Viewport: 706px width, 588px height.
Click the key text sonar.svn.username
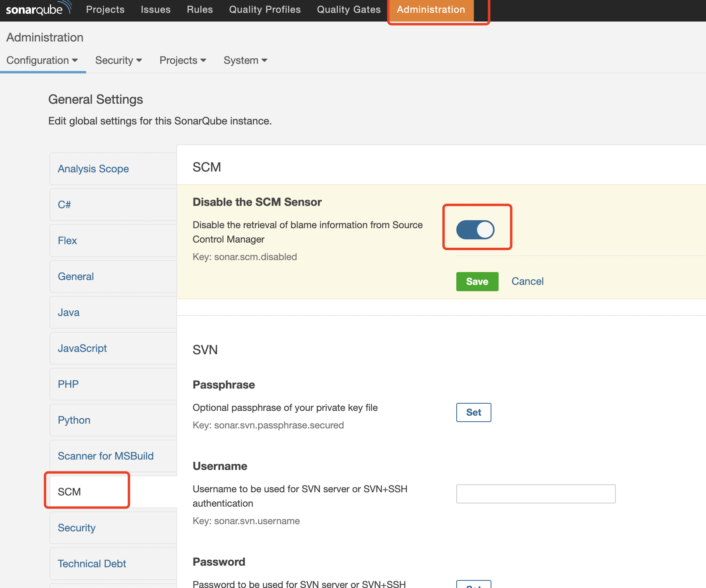[x=257, y=521]
